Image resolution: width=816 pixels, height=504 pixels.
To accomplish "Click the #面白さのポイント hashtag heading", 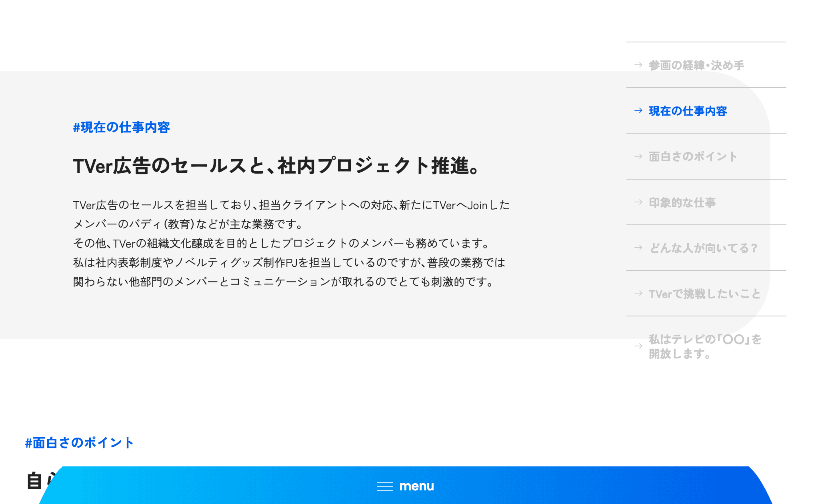I will pyautogui.click(x=79, y=443).
